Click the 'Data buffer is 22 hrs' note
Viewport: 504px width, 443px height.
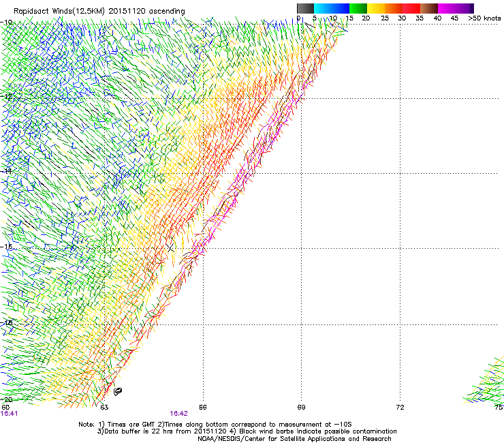(247, 431)
